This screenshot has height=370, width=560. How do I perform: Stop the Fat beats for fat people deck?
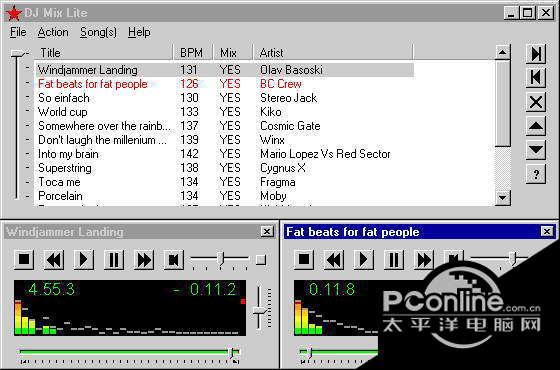[x=304, y=259]
